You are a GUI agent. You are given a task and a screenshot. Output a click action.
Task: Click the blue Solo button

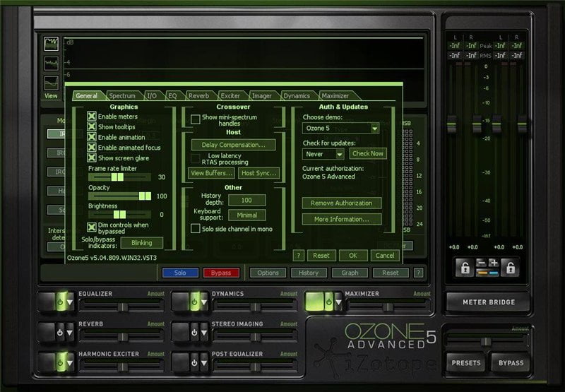tap(180, 273)
